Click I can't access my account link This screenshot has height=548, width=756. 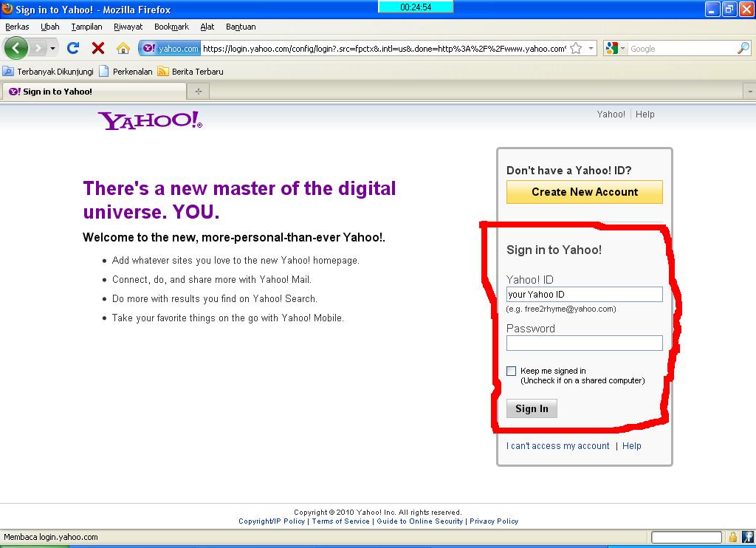tap(558, 446)
